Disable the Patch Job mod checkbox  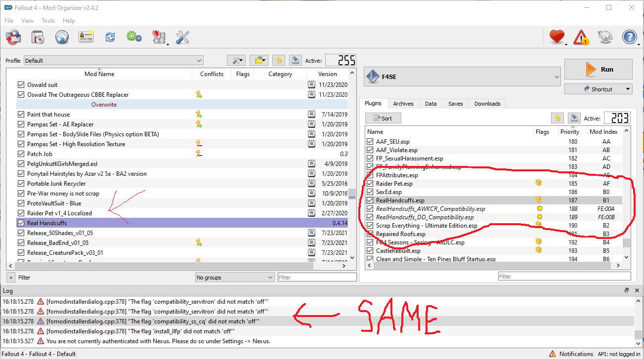pos(21,154)
